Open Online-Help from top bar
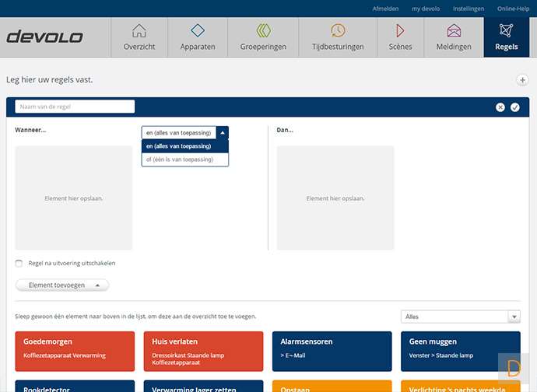 tap(513, 9)
